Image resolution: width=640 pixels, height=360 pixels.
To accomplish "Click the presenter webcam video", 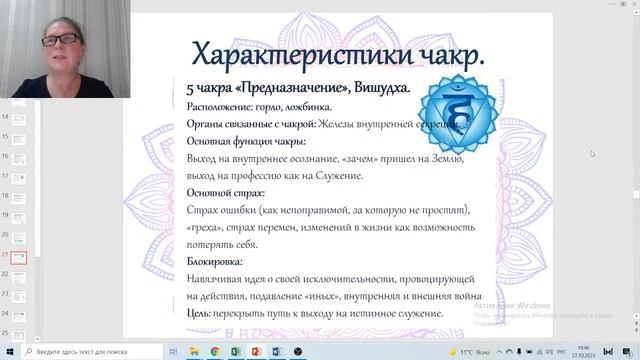I will (x=65, y=49).
